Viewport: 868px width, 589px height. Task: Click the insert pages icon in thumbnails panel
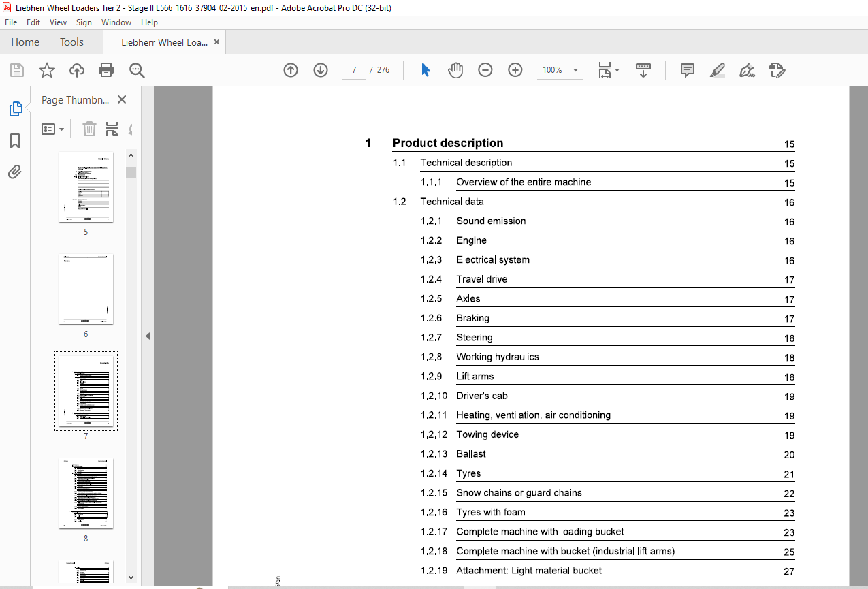(x=112, y=129)
